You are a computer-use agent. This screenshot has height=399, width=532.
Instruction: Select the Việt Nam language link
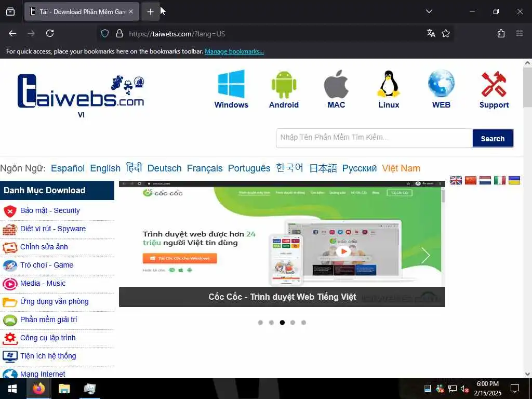(x=401, y=168)
